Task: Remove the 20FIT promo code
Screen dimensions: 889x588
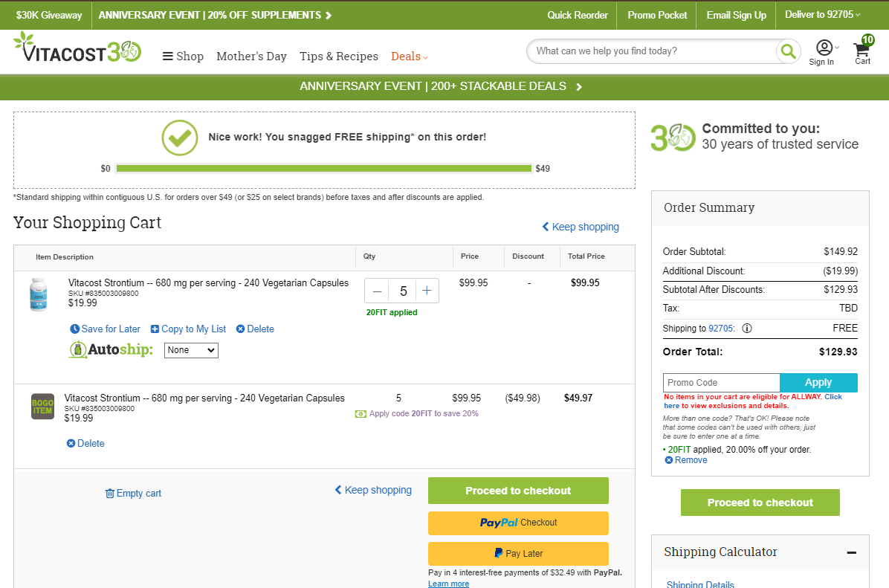Action: [686, 460]
